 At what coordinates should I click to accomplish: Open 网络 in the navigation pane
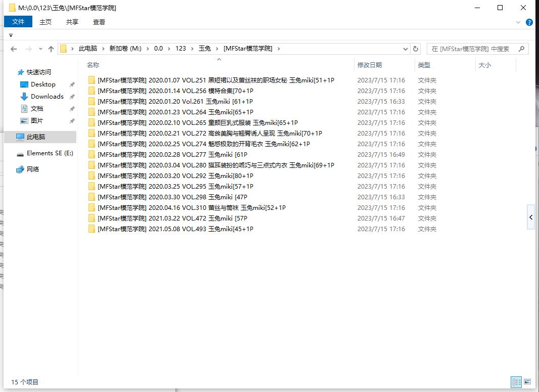tap(33, 169)
